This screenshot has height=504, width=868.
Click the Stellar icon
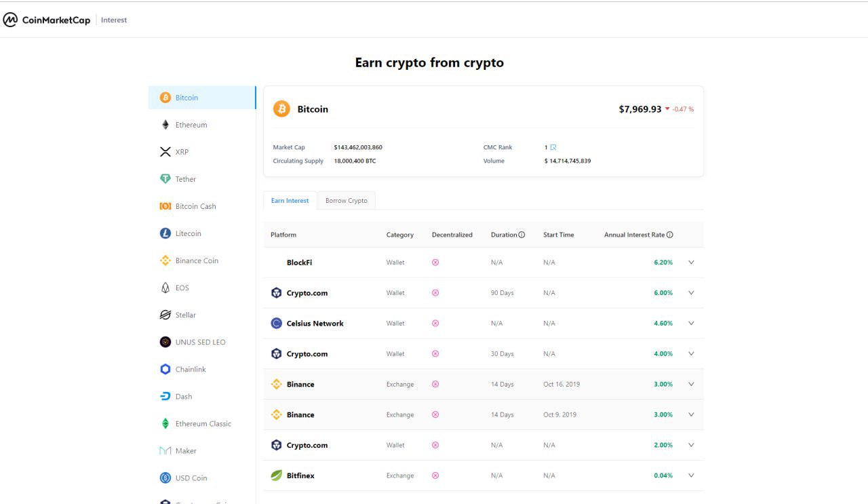pyautogui.click(x=165, y=315)
